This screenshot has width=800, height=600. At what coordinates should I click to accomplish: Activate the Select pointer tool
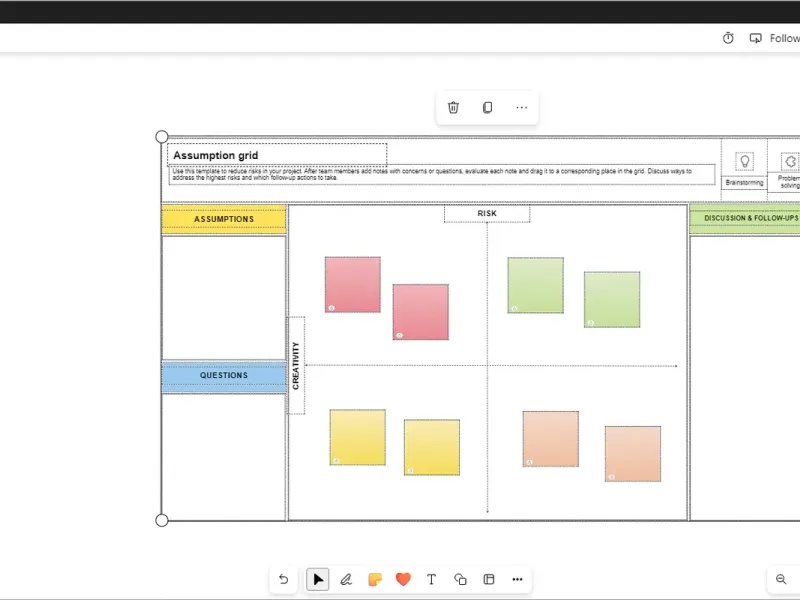pos(317,579)
